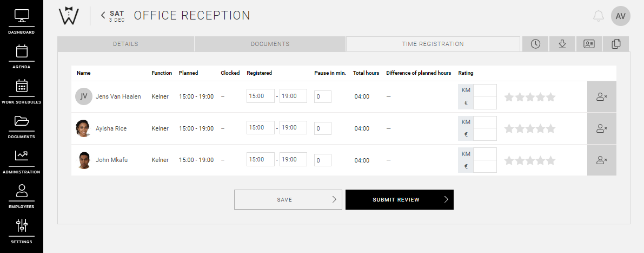
Task: Open the Employees section
Action: [x=22, y=194]
